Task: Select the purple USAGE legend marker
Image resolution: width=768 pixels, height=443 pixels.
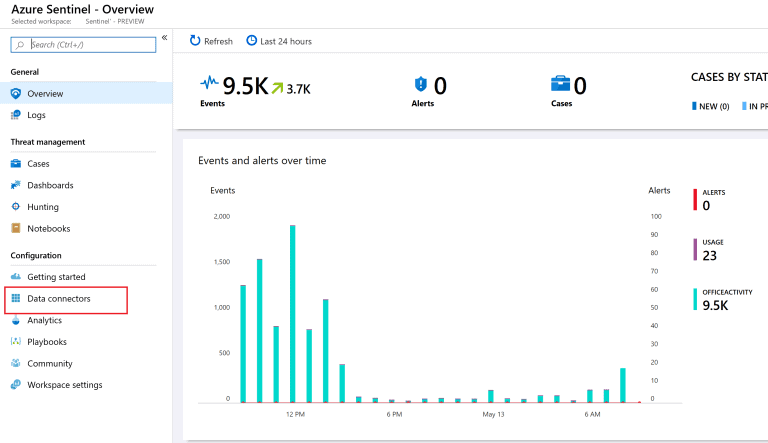Action: (695, 249)
